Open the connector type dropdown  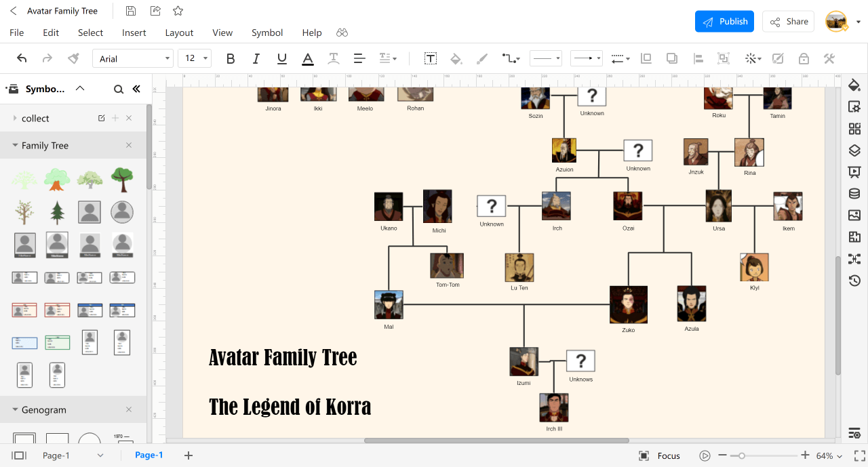pyautogui.click(x=511, y=58)
